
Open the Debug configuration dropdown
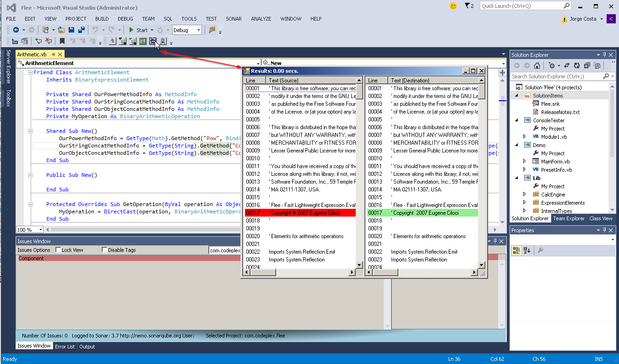pyautogui.click(x=198, y=30)
